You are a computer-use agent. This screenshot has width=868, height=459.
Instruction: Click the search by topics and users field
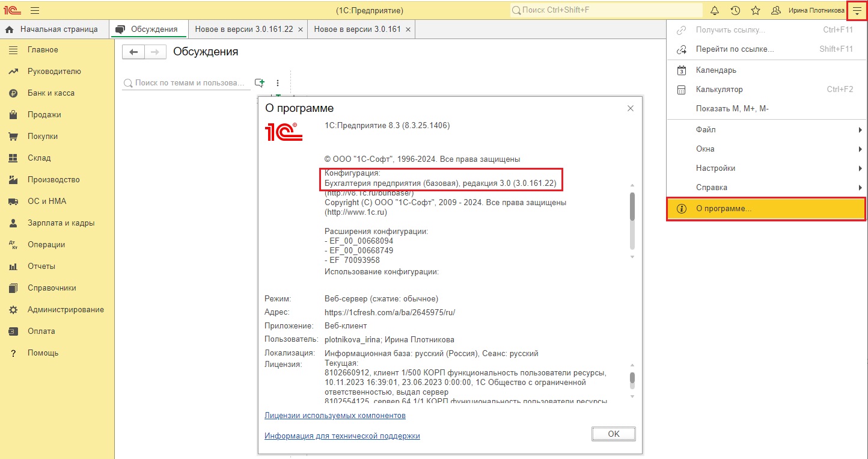click(x=186, y=83)
